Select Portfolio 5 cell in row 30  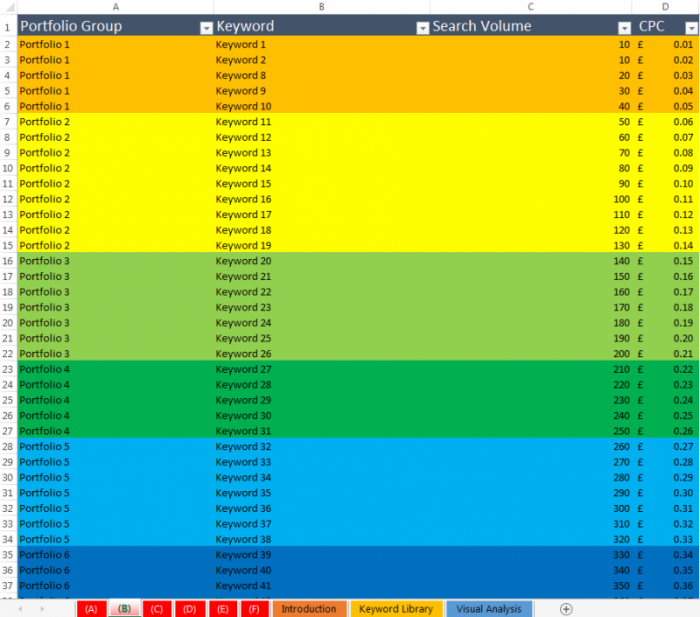[x=116, y=477]
